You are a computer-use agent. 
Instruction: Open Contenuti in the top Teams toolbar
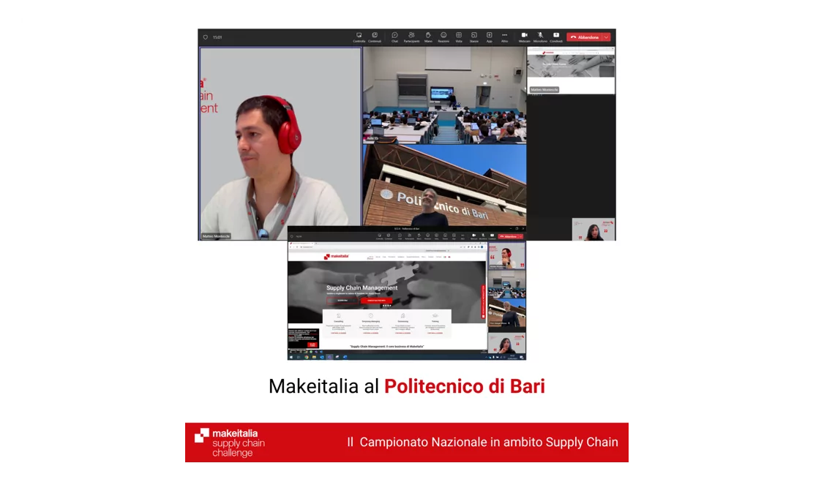click(x=375, y=37)
